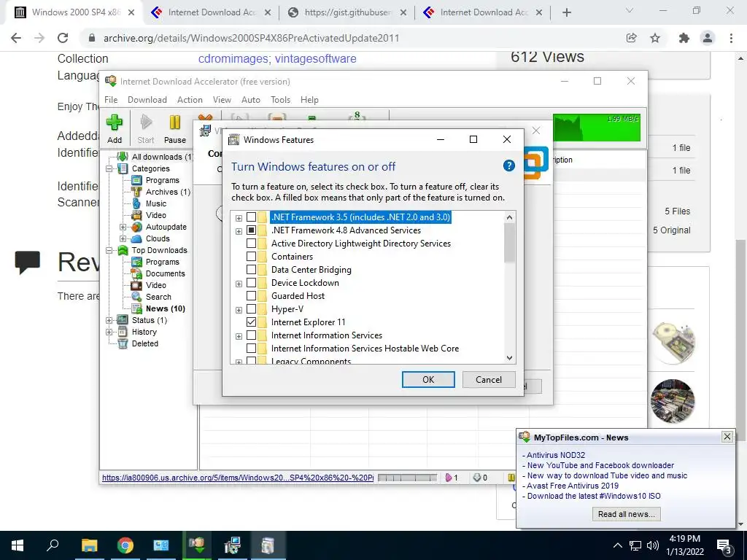Open the News (10) item

click(x=165, y=308)
